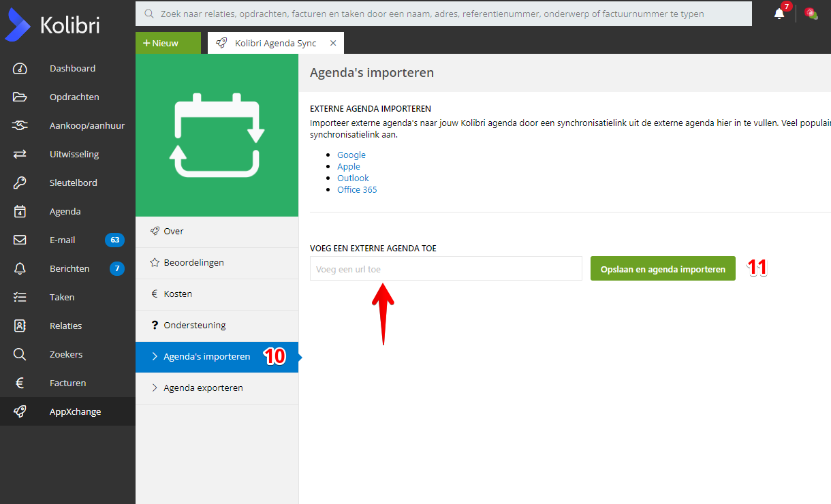The width and height of the screenshot is (831, 504).
Task: Click the Agenda calendar icon in sidebar
Action: click(x=20, y=211)
